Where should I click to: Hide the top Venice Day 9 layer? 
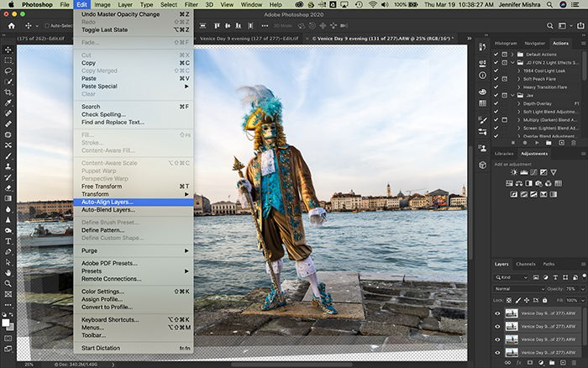click(497, 313)
